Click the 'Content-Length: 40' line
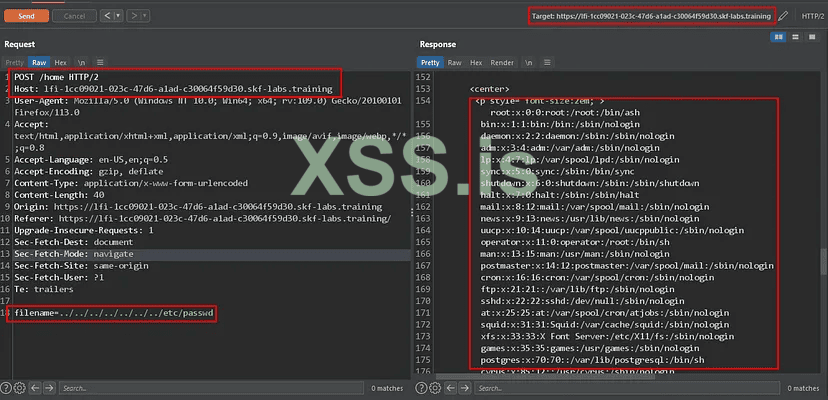 [x=59, y=195]
